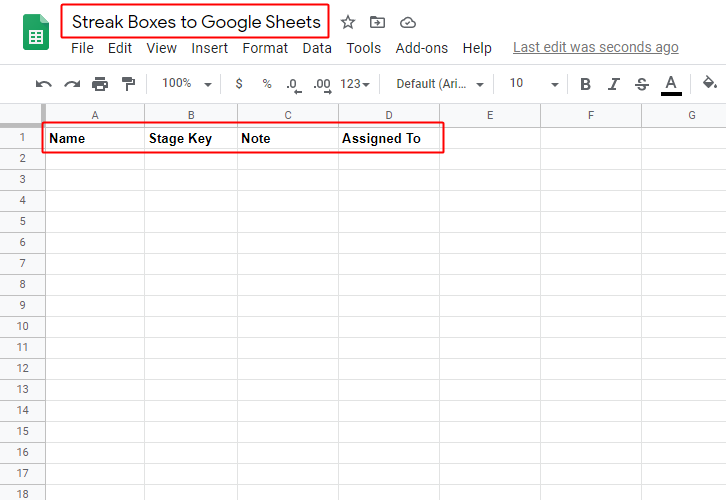Open the View menu
The height and width of the screenshot is (500, 726).
[x=162, y=48]
